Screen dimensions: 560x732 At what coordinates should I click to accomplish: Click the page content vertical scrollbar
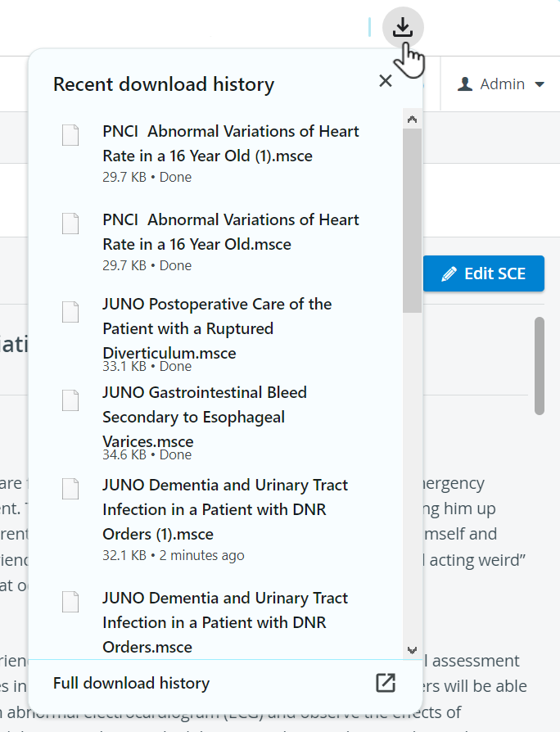540,366
